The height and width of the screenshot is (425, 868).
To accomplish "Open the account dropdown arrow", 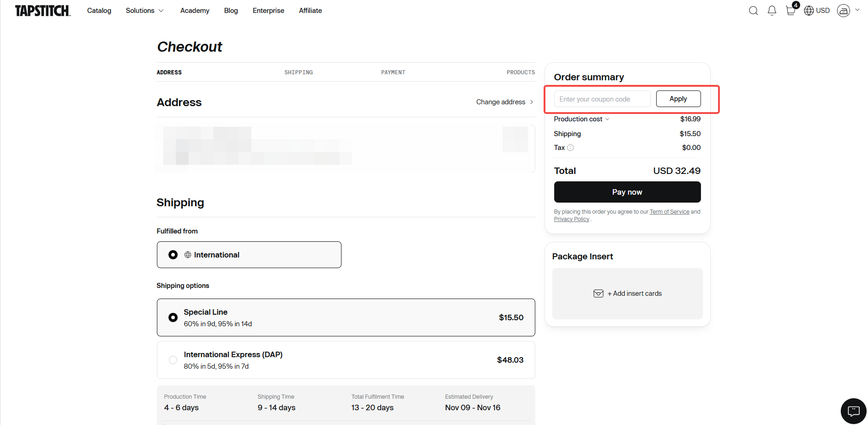I will tap(857, 10).
